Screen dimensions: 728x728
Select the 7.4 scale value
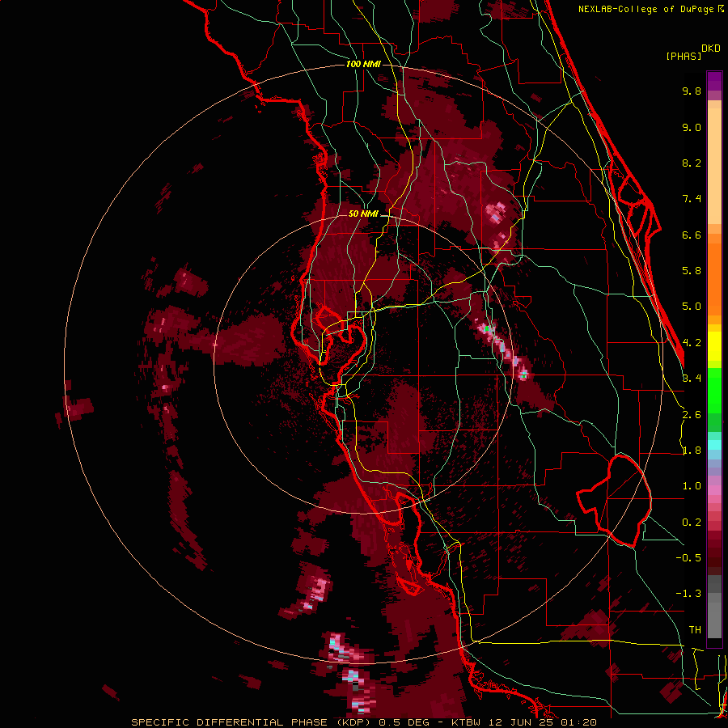[x=692, y=199]
